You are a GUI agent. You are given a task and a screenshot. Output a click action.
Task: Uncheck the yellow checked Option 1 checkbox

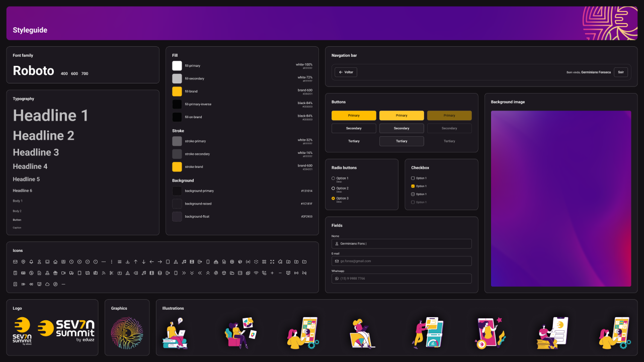[413, 186]
